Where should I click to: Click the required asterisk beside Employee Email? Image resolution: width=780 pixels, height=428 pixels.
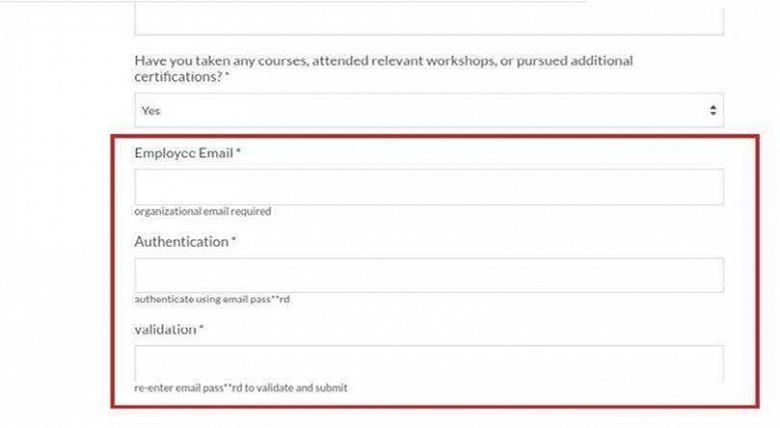pos(239,153)
